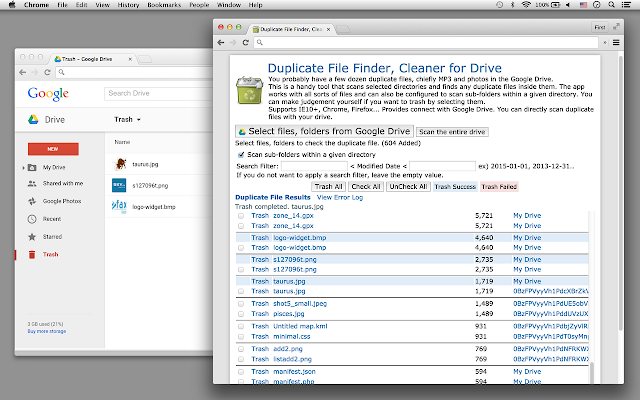This screenshot has width=640, height=400.
Task: Click the Buy more storage link
Action: pos(47,331)
